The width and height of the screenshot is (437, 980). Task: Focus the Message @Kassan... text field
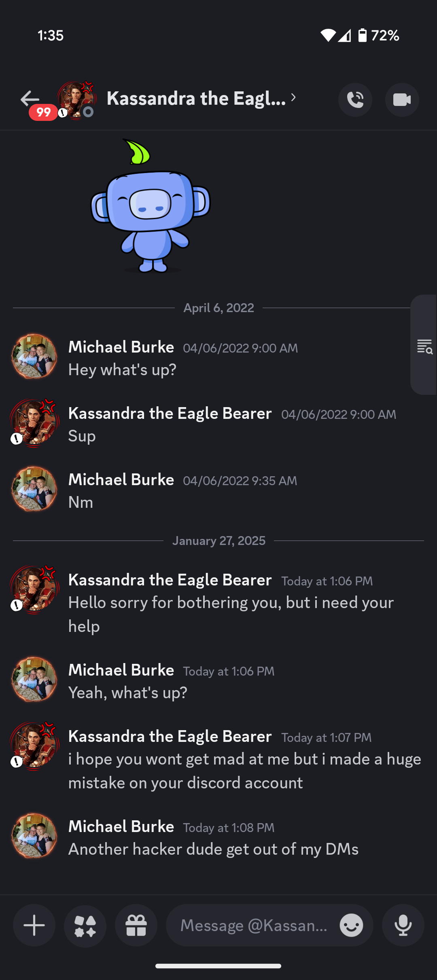pyautogui.click(x=253, y=925)
